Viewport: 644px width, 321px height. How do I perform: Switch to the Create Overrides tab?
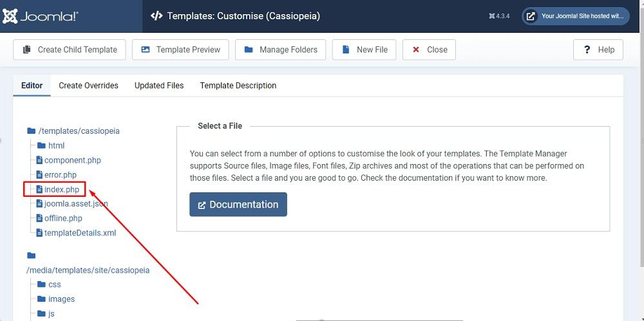88,86
